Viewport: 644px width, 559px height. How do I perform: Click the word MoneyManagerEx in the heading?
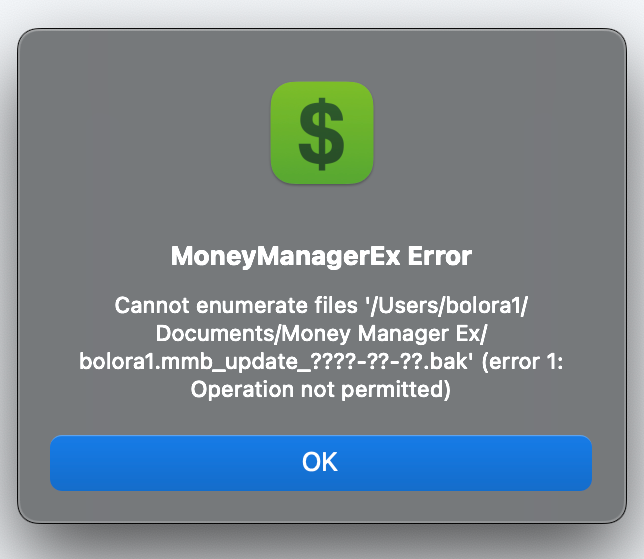click(285, 257)
